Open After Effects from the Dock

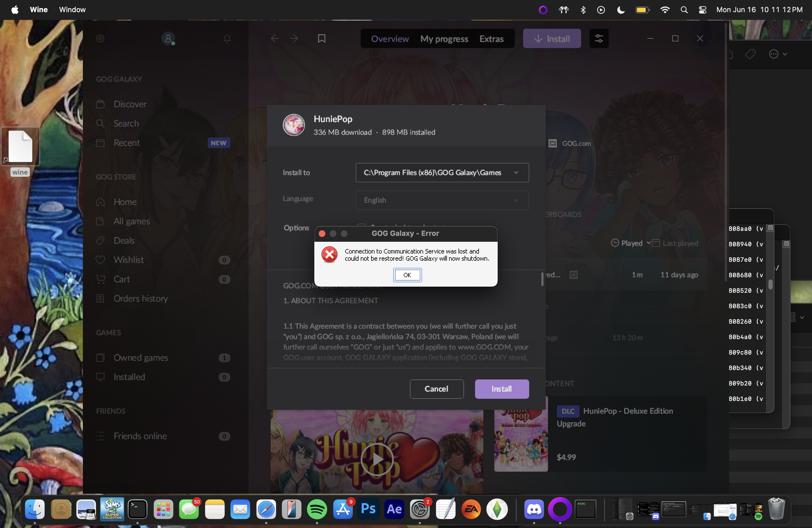click(394, 509)
